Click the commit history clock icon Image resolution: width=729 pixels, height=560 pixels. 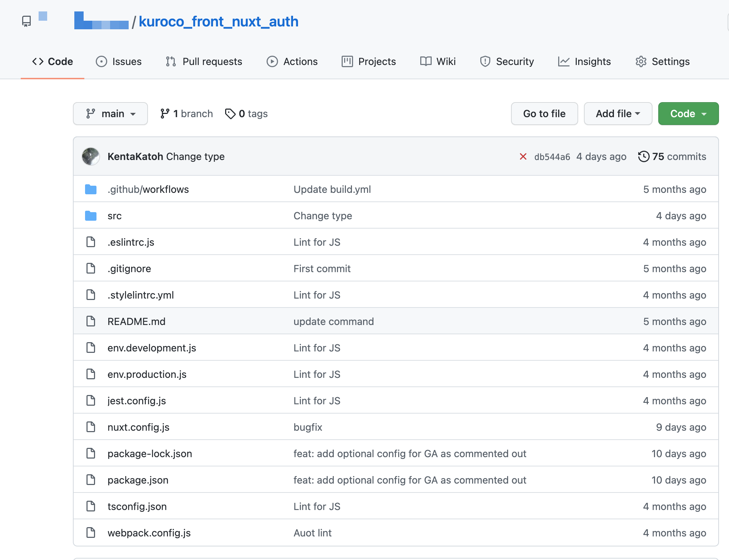point(644,156)
